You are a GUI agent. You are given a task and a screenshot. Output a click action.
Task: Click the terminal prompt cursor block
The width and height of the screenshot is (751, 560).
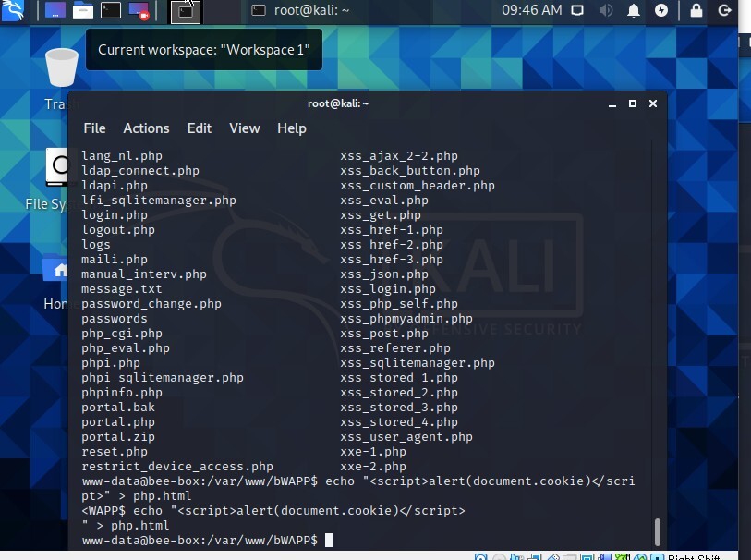(x=329, y=541)
